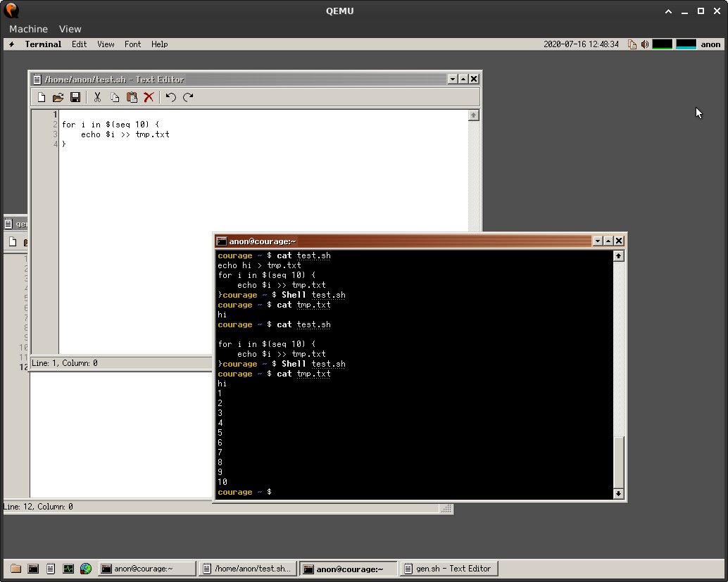Create a new document in the Text Editor

click(41, 97)
